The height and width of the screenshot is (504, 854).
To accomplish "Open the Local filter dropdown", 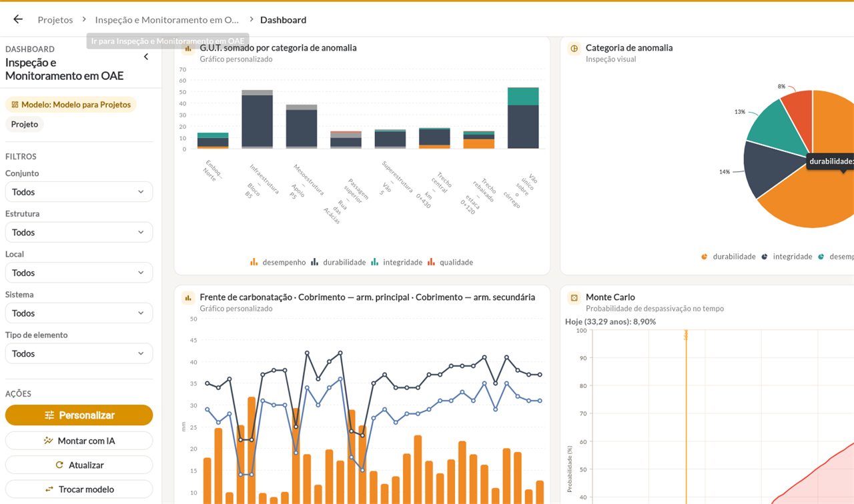I will pyautogui.click(x=79, y=273).
